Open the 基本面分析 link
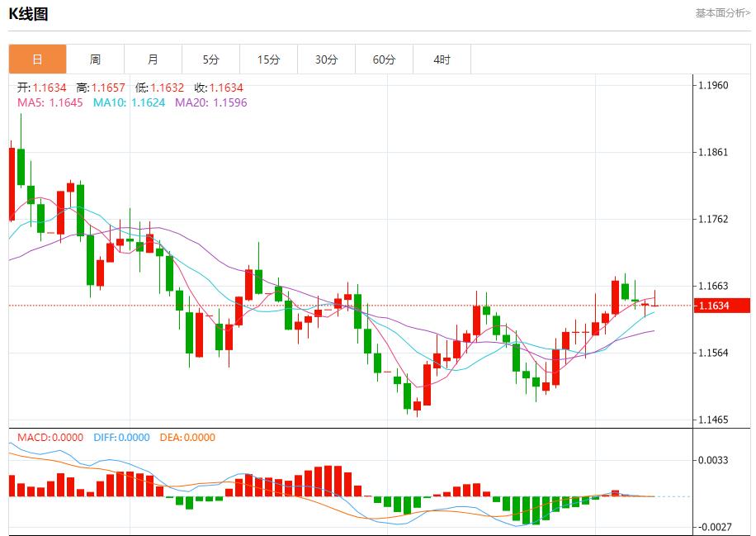 point(722,13)
